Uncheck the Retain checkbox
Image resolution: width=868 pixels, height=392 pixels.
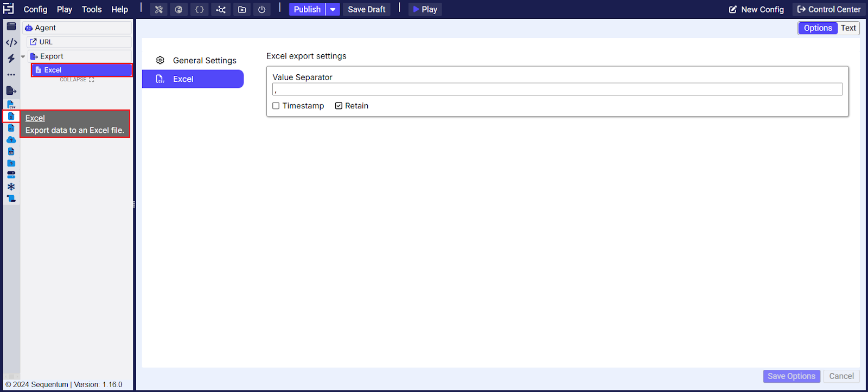tap(339, 106)
